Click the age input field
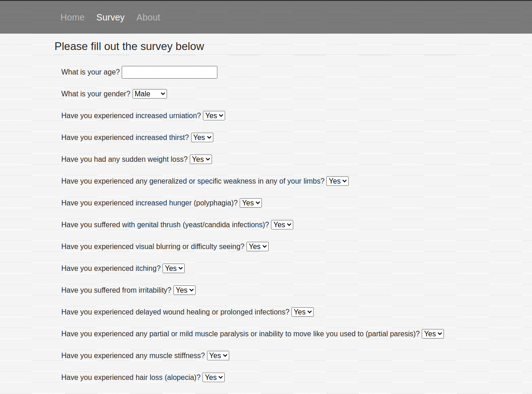Viewport: 532px width, 394px height. pos(169,72)
